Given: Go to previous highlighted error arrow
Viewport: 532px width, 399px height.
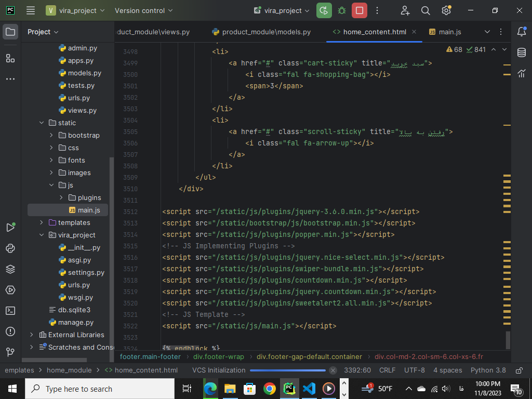Looking at the screenshot, I should pyautogui.click(x=494, y=49).
